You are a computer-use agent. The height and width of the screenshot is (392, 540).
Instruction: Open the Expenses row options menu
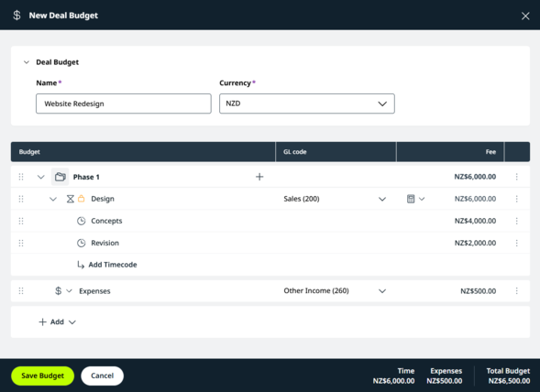point(516,291)
